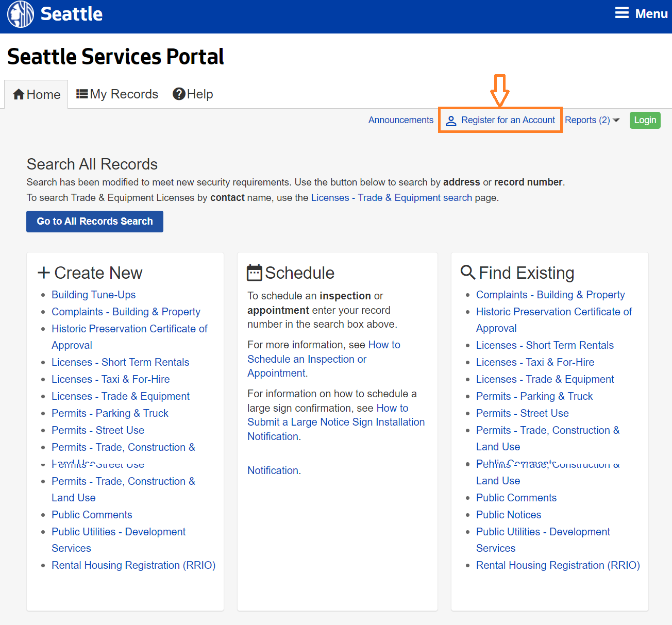Find existing Permits - Parking & Truck
Screen dimensions: 672x625
click(534, 396)
